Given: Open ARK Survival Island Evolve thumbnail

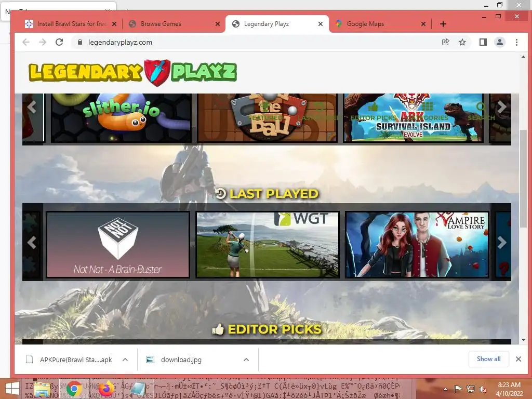Looking at the screenshot, I should click(413, 118).
